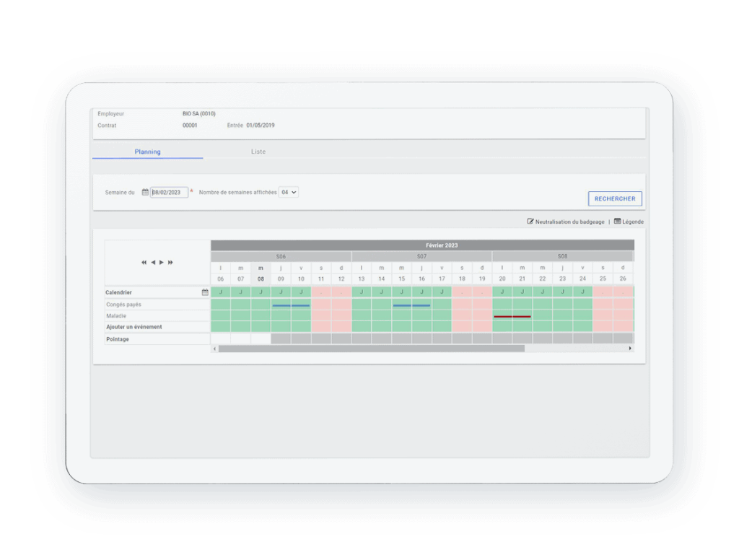Click the left arrow of the horizontal scrollbar
Image resolution: width=739 pixels, height=560 pixels.
pyautogui.click(x=214, y=349)
